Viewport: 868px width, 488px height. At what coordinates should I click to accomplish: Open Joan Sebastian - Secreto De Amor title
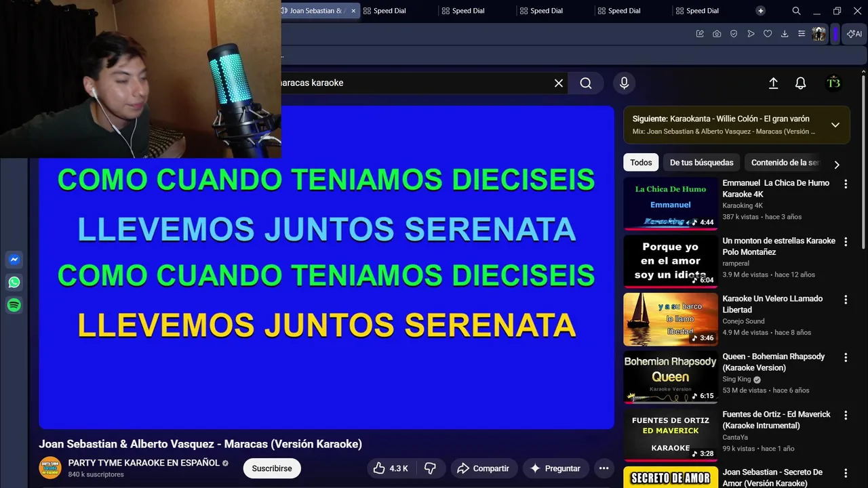pos(772,477)
